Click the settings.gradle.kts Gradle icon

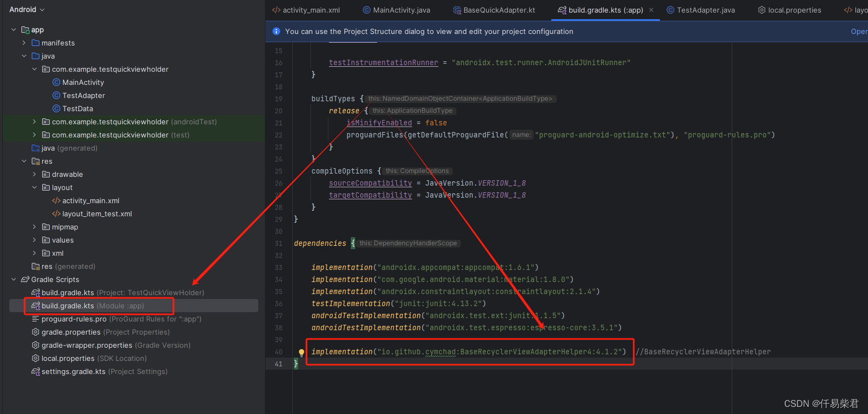36,371
